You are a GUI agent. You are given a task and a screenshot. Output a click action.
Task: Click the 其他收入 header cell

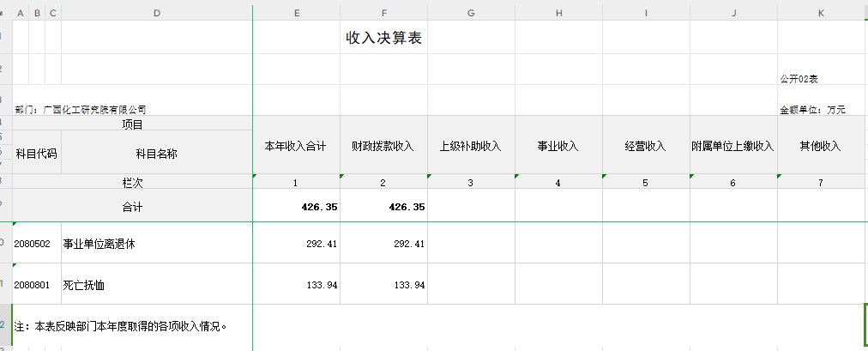click(821, 146)
